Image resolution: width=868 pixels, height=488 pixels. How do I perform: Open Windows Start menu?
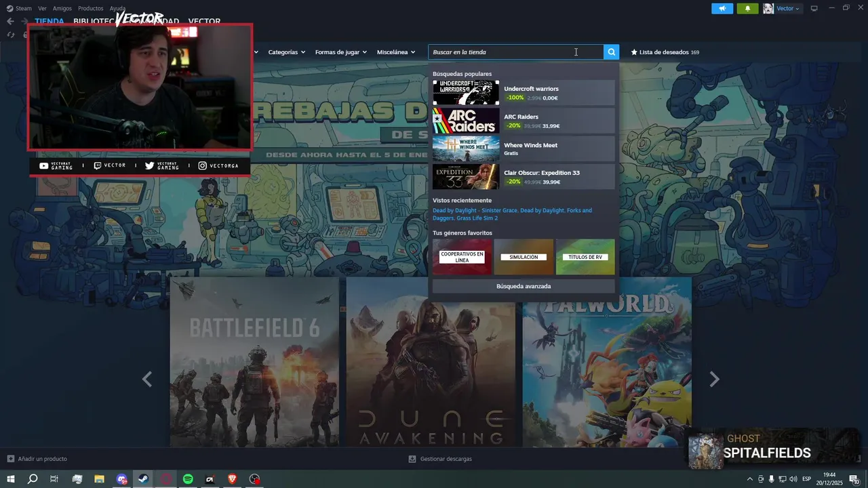(x=10, y=479)
